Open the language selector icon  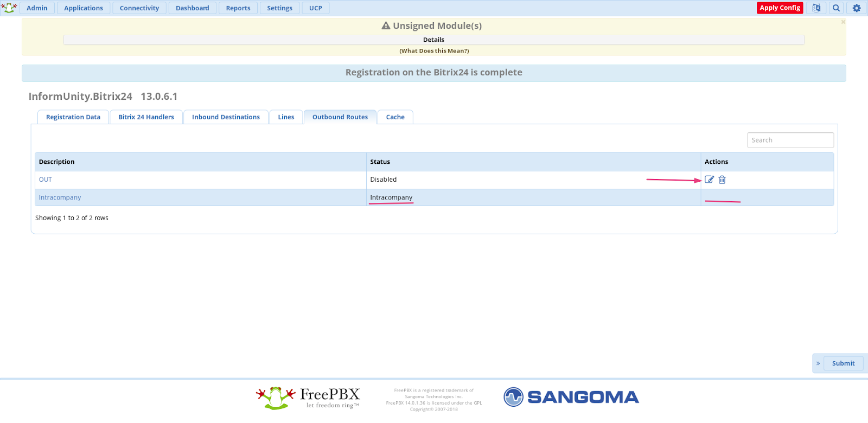click(x=816, y=8)
